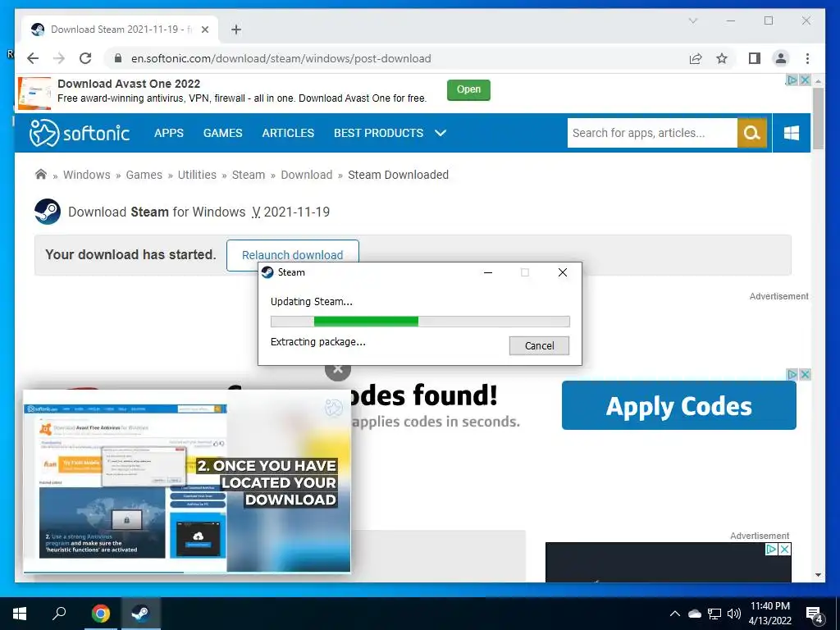Minimize the Steam updater dialog

[x=488, y=272]
